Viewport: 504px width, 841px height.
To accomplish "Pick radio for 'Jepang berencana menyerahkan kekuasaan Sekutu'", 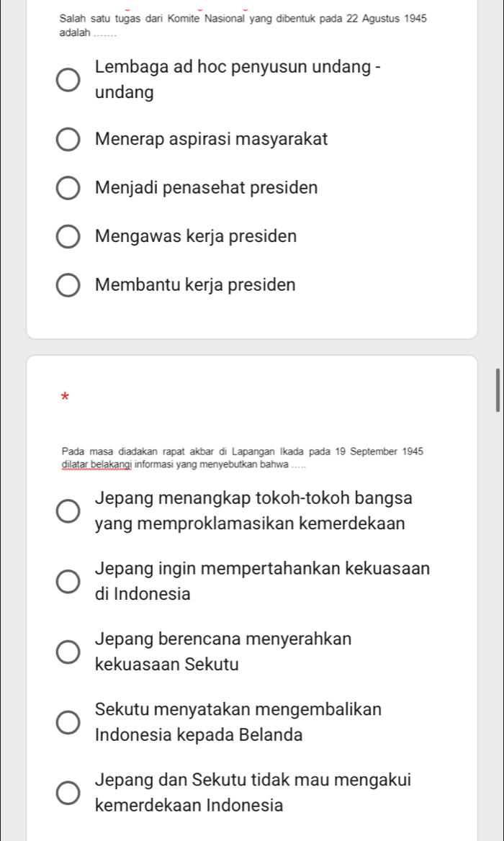I will click(68, 652).
